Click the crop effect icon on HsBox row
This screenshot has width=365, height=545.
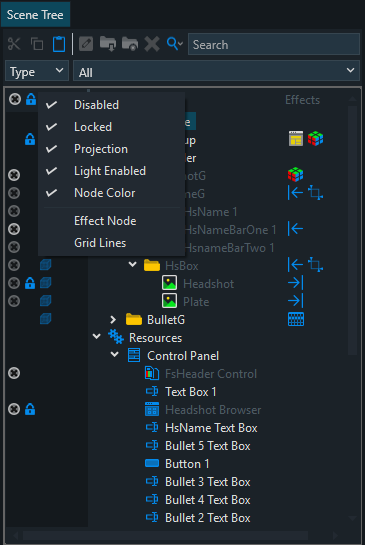(315, 265)
